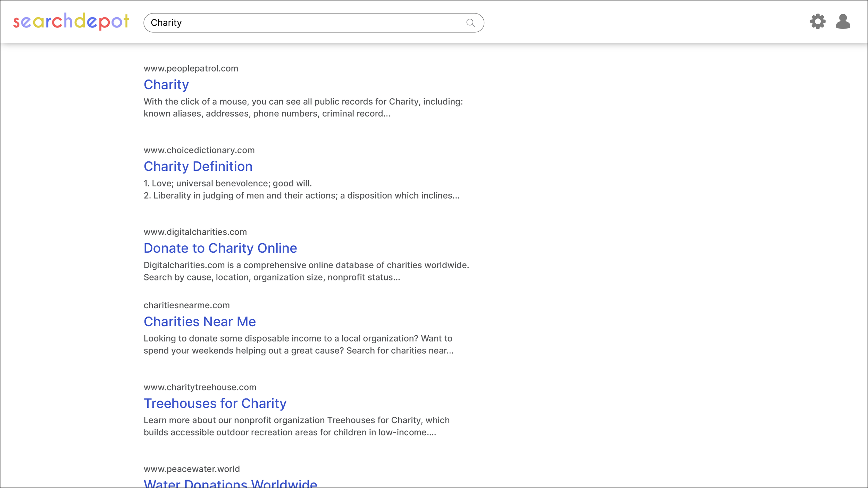Click the magnifying glass search icon

pos(470,23)
